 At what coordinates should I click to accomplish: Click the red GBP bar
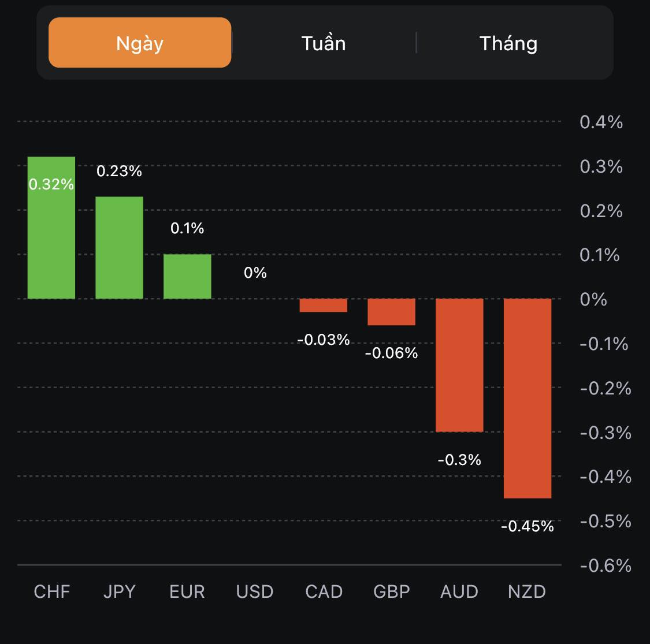tap(392, 312)
